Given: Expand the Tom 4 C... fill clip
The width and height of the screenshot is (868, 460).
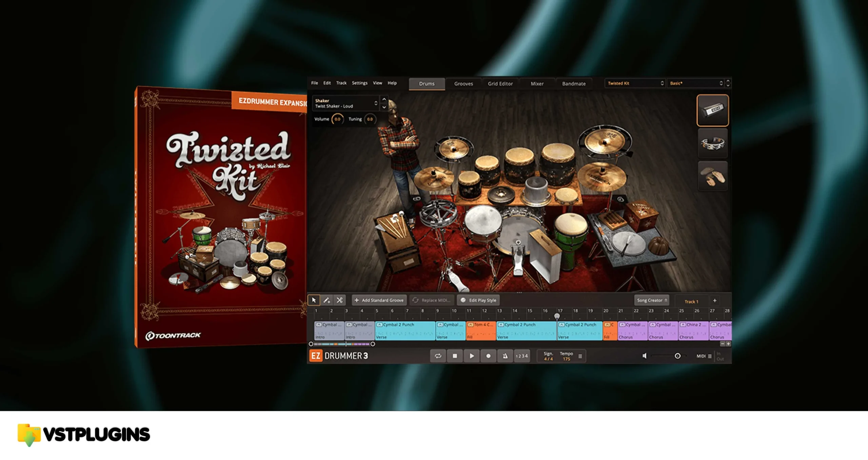Looking at the screenshot, I should (471, 325).
